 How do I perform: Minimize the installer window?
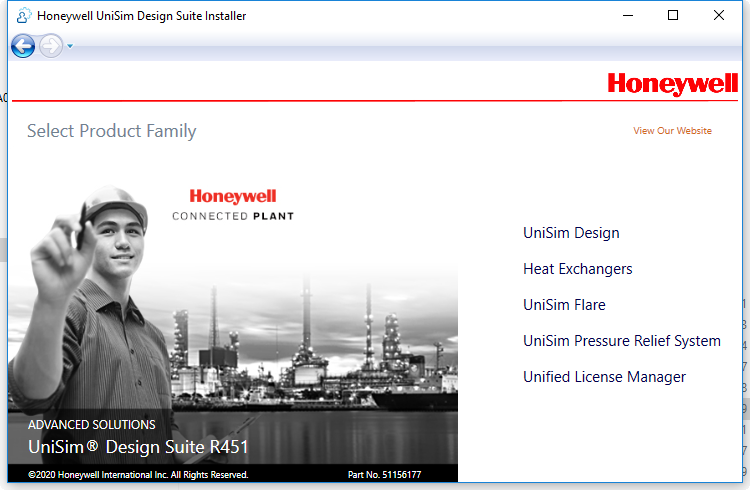point(628,16)
